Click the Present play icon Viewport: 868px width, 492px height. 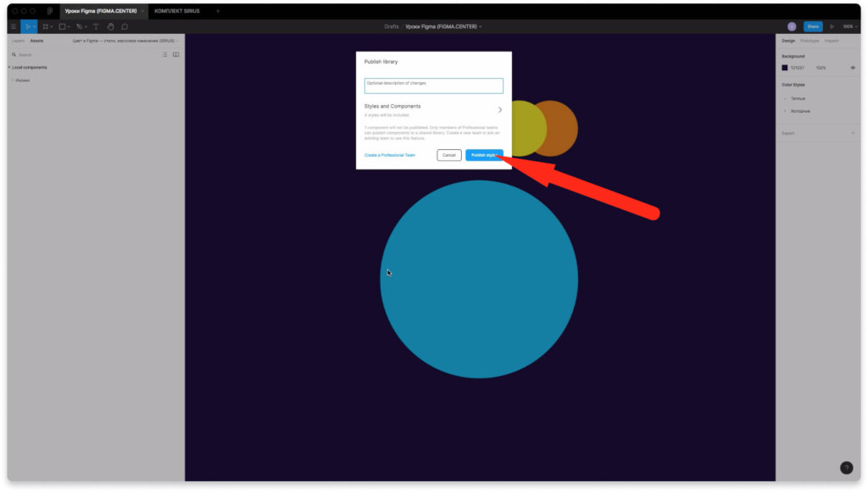[832, 26]
